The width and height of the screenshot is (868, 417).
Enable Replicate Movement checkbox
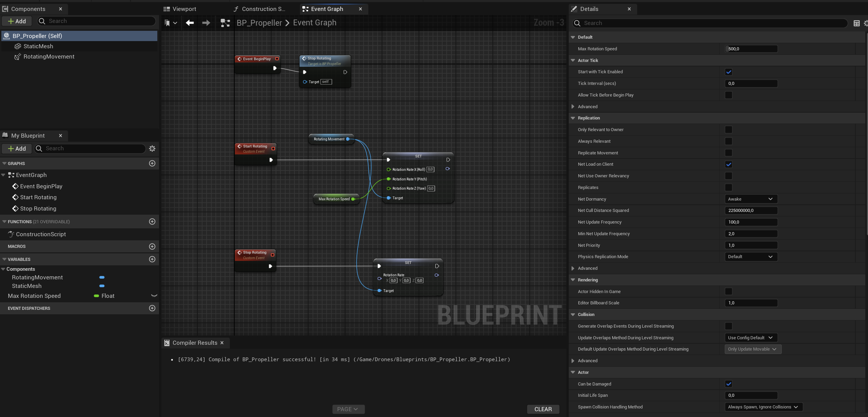pyautogui.click(x=728, y=153)
